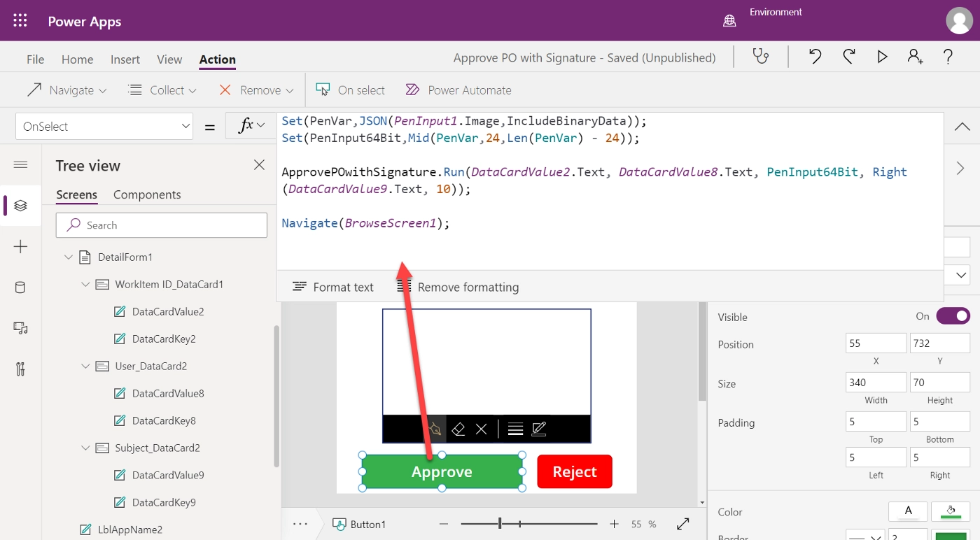Expand the properties pane chevron arrow
This screenshot has width=980, height=540.
point(960,168)
